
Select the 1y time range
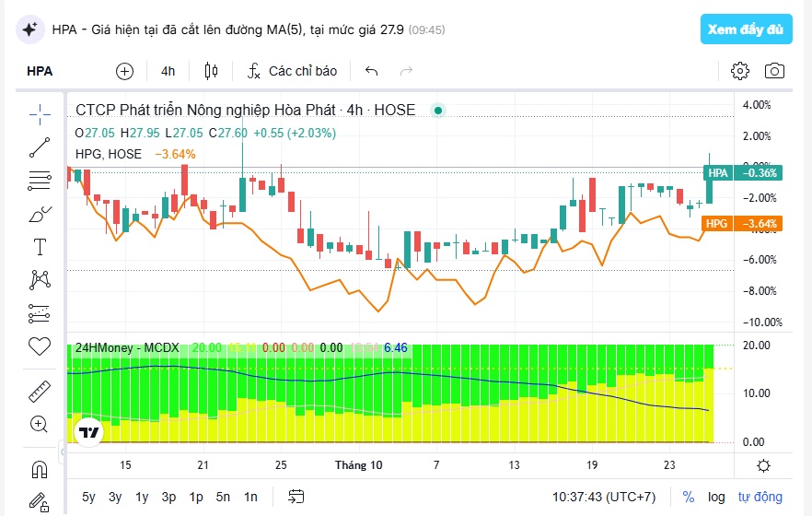tap(142, 497)
